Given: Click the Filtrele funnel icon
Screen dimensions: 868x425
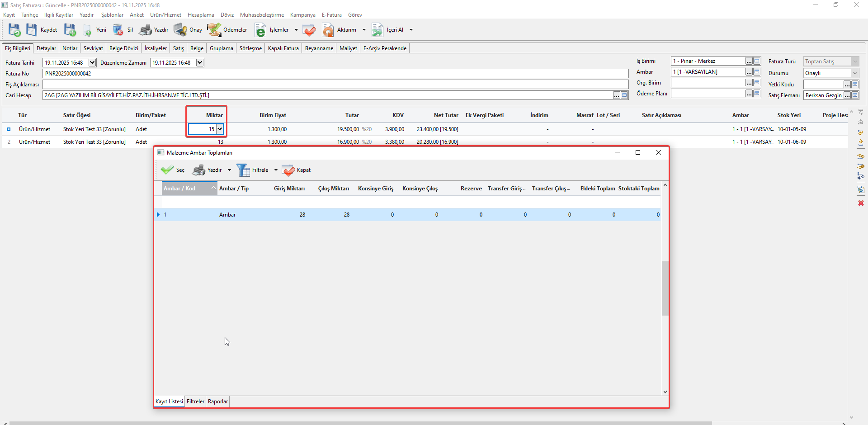Looking at the screenshot, I should click(243, 170).
